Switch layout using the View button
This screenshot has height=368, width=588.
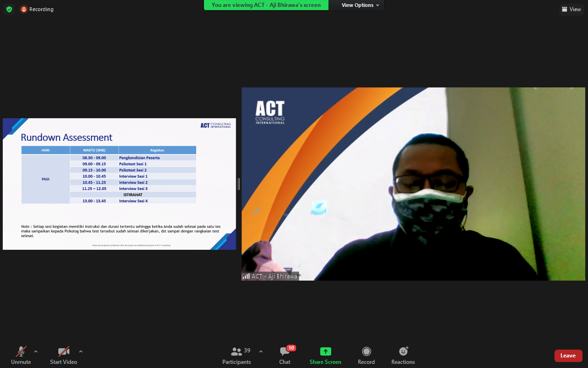click(571, 9)
